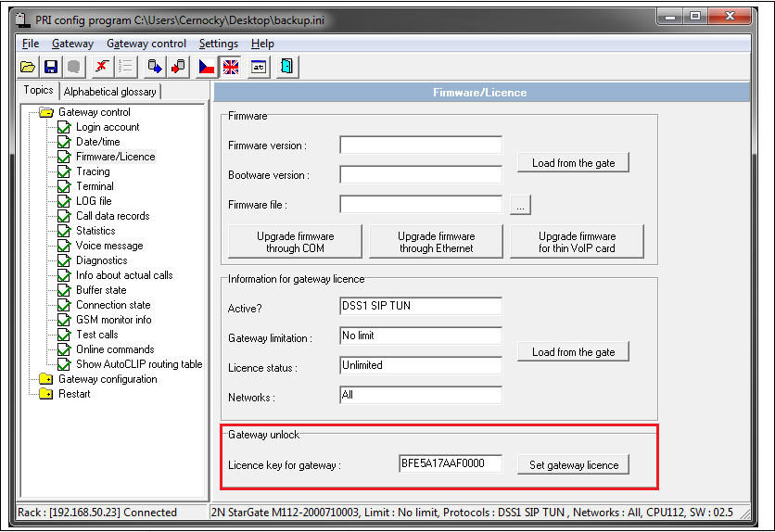This screenshot has height=532, width=775.
Task: Select Login account in the tree
Action: (x=108, y=127)
